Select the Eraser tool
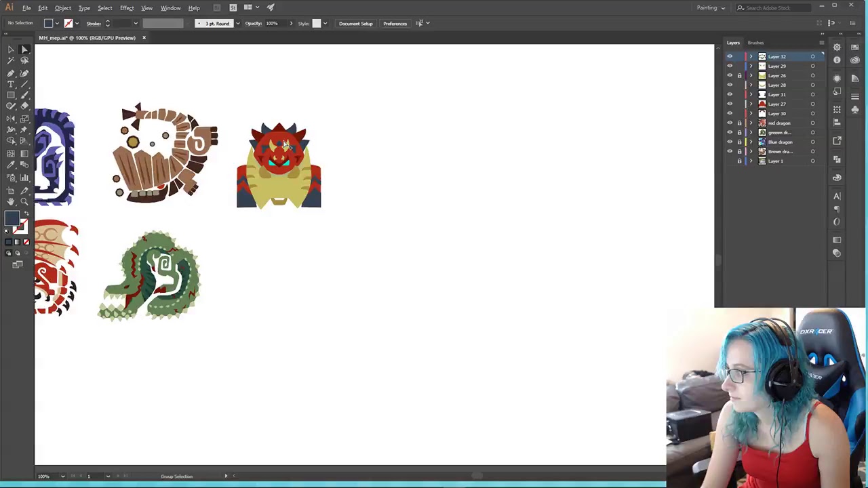 coord(24,106)
